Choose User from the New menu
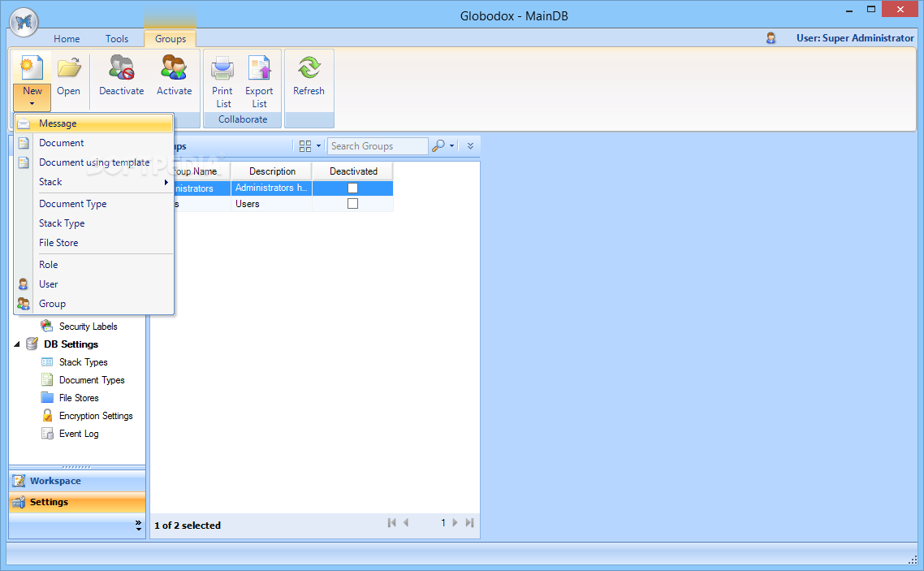Viewport: 924px width, 571px height. [x=94, y=284]
